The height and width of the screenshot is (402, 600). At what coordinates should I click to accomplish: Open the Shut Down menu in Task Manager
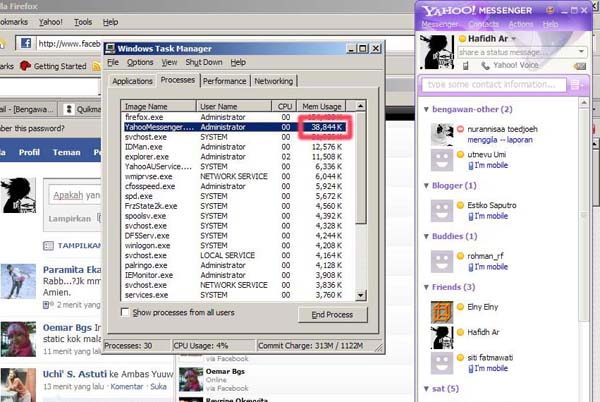pyautogui.click(x=204, y=62)
